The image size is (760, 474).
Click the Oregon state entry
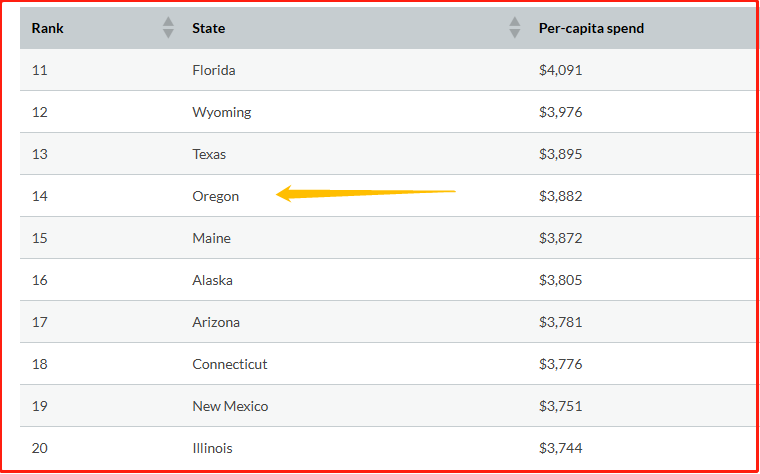(216, 196)
